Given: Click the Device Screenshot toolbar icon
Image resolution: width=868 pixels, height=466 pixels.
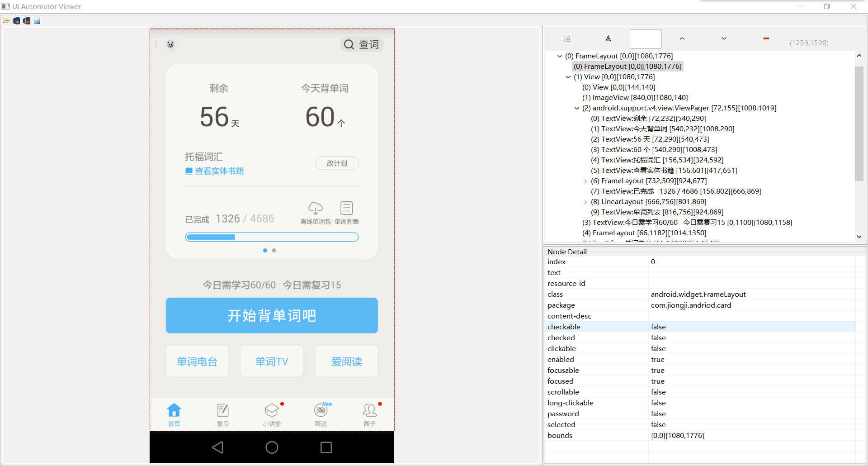Looking at the screenshot, I should 16,21.
